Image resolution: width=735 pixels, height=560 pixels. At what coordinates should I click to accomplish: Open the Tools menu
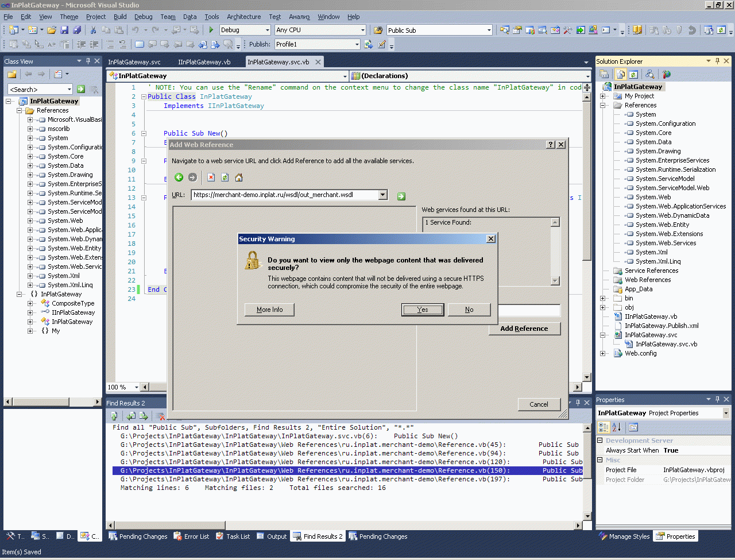(x=211, y=17)
